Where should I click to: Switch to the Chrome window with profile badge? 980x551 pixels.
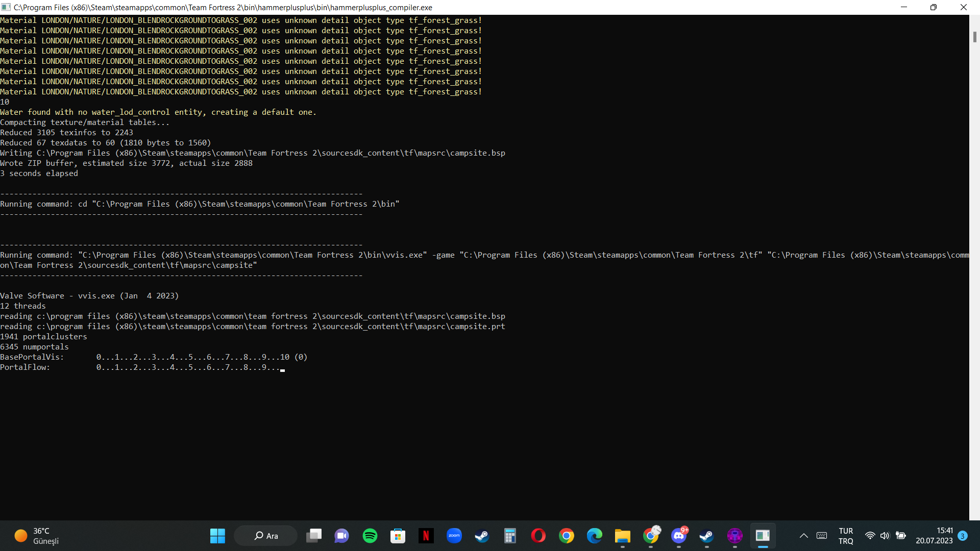coord(651,536)
